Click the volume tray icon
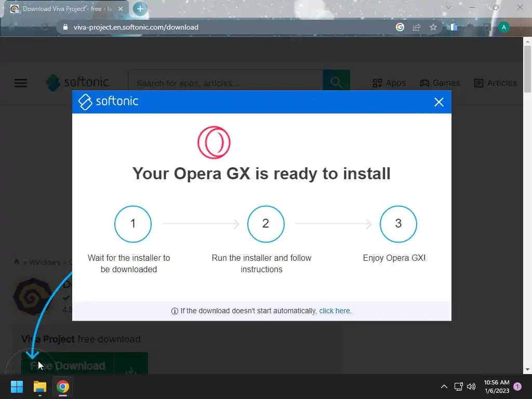Image resolution: width=532 pixels, height=399 pixels. 471,387
